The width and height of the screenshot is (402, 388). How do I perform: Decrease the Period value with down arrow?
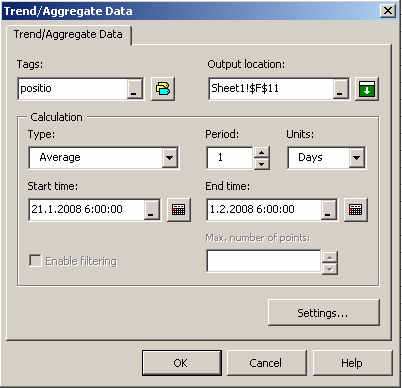(262, 163)
